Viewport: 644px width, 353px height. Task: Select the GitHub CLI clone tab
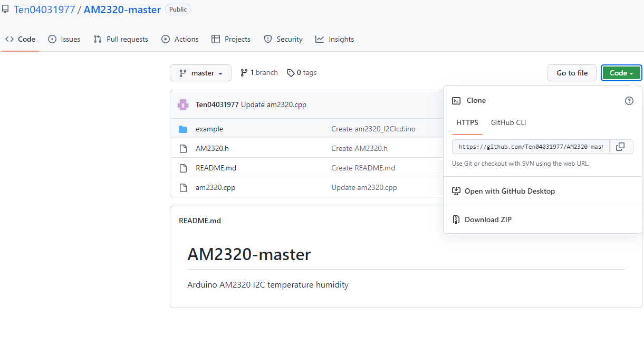508,122
